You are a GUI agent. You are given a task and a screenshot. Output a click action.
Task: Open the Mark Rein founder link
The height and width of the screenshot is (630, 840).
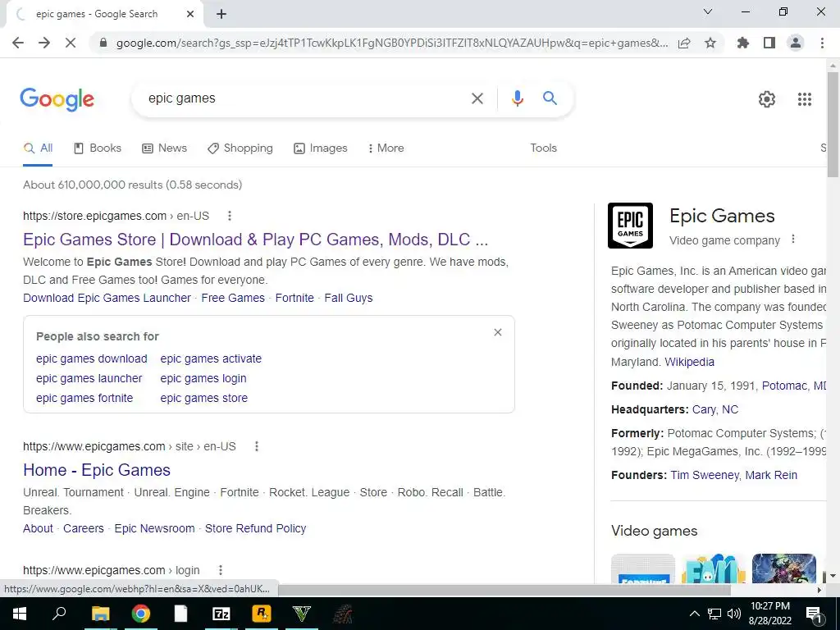[771, 475]
